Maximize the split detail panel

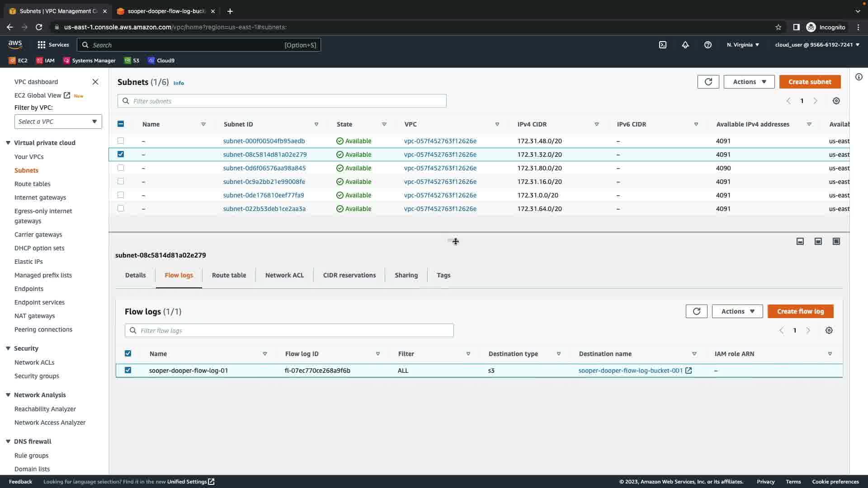tap(836, 241)
